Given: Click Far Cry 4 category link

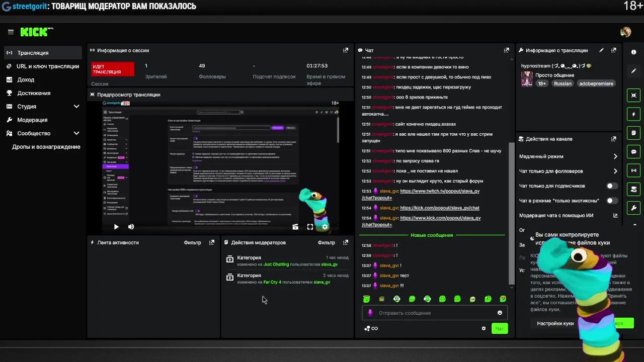Looking at the screenshot, I should 272,282.
